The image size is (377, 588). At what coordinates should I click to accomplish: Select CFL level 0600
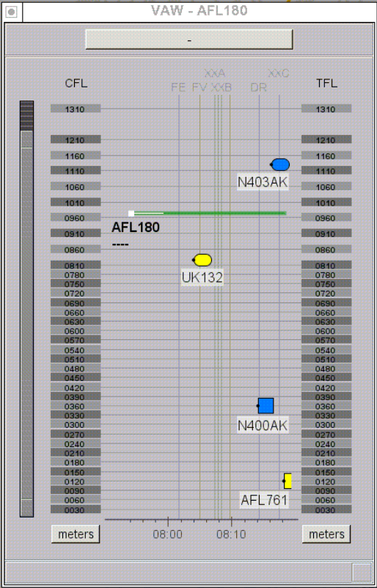click(x=76, y=331)
